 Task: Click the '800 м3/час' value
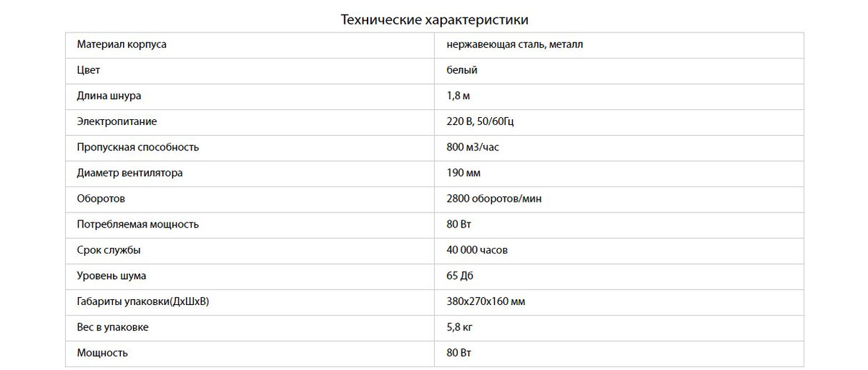[472, 147]
